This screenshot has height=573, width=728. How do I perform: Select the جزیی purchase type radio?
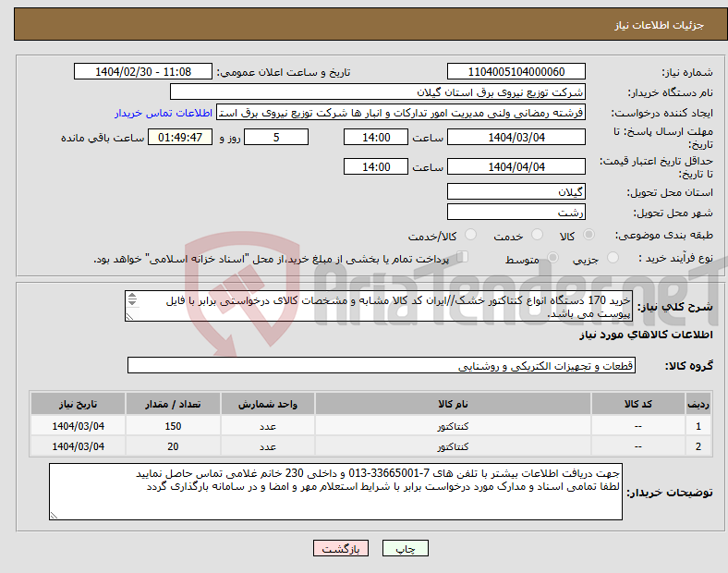pyautogui.click(x=613, y=257)
